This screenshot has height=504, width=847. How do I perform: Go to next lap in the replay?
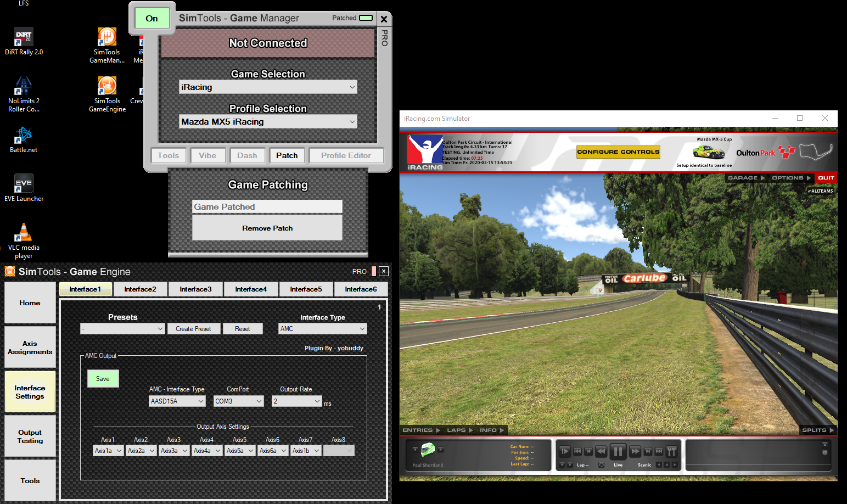(570, 464)
